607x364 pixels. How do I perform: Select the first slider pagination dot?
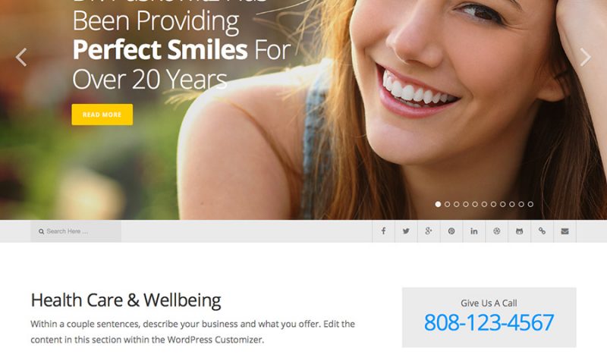pyautogui.click(x=439, y=204)
